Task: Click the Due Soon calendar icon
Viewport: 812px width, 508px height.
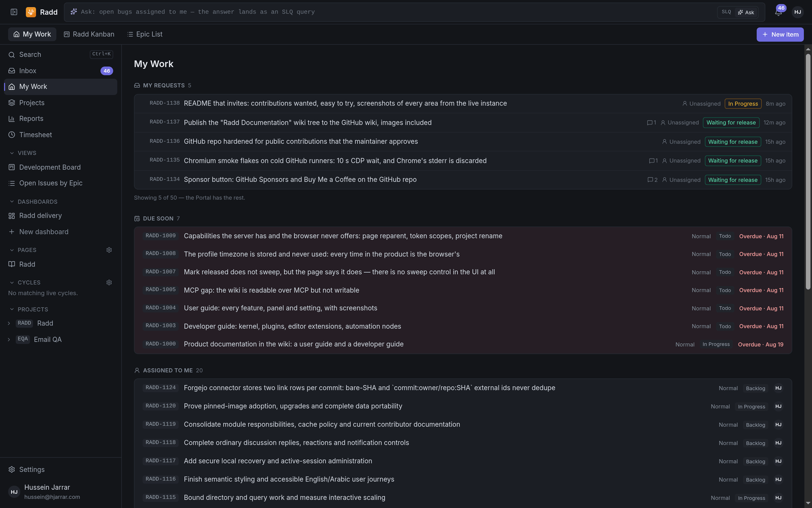Action: (137, 218)
